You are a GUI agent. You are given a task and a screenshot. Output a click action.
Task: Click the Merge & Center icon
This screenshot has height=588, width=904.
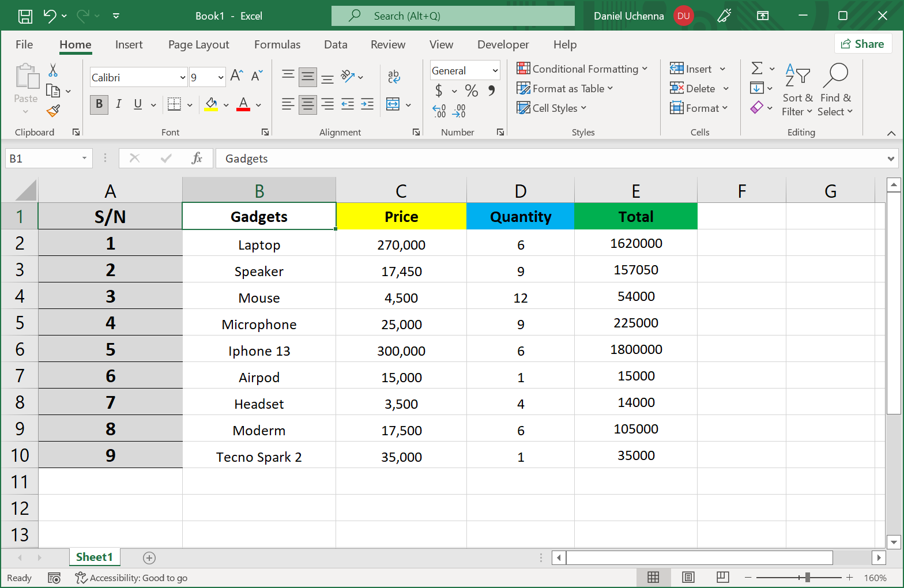pos(393,104)
